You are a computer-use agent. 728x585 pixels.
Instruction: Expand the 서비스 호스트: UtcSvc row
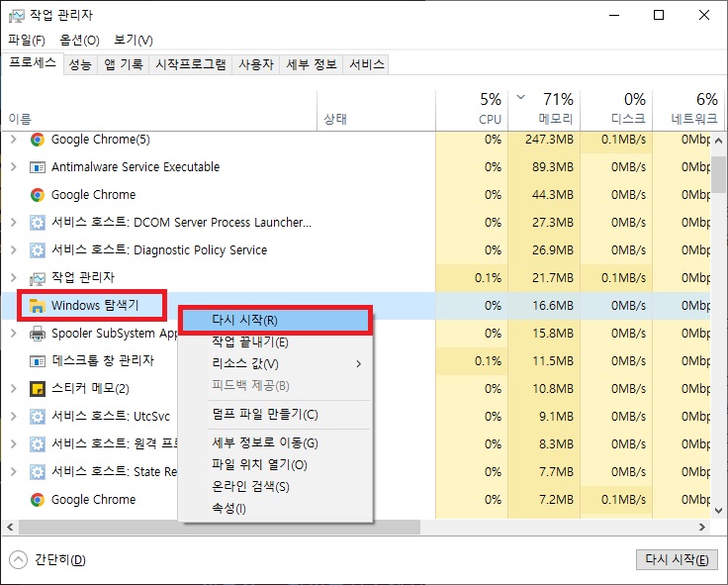(x=14, y=417)
